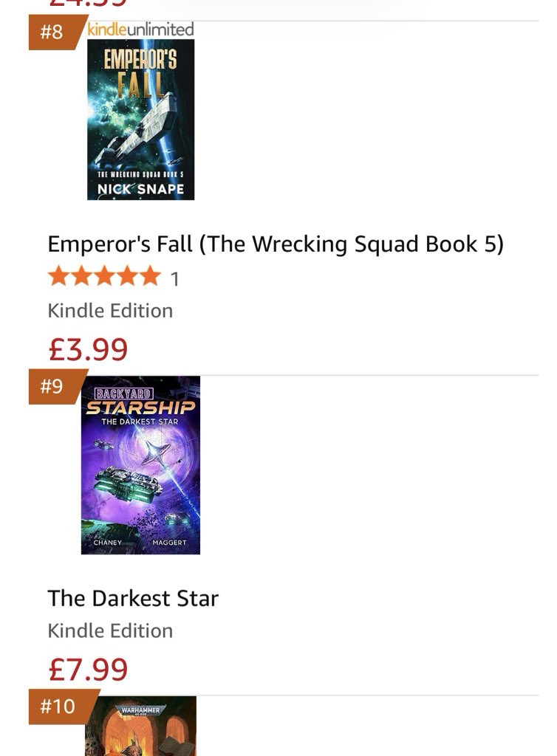Open the Backyard Starship cover image
The height and width of the screenshot is (756, 557).
tap(140, 465)
